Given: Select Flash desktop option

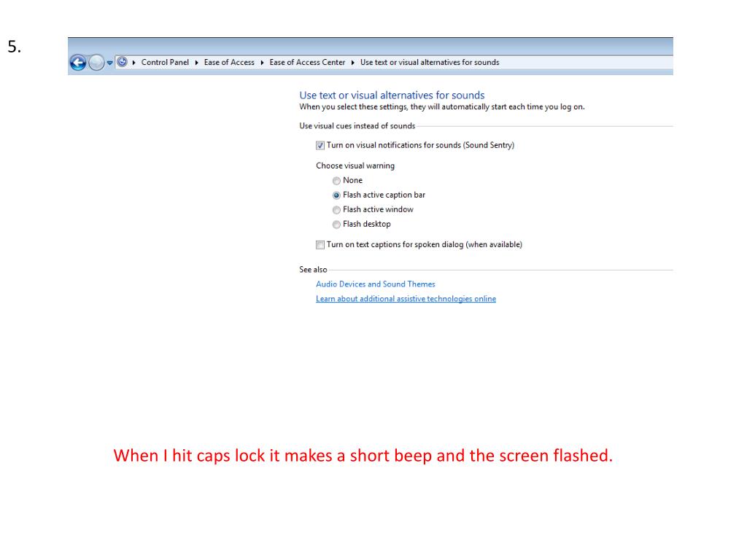Looking at the screenshot, I should [x=336, y=225].
